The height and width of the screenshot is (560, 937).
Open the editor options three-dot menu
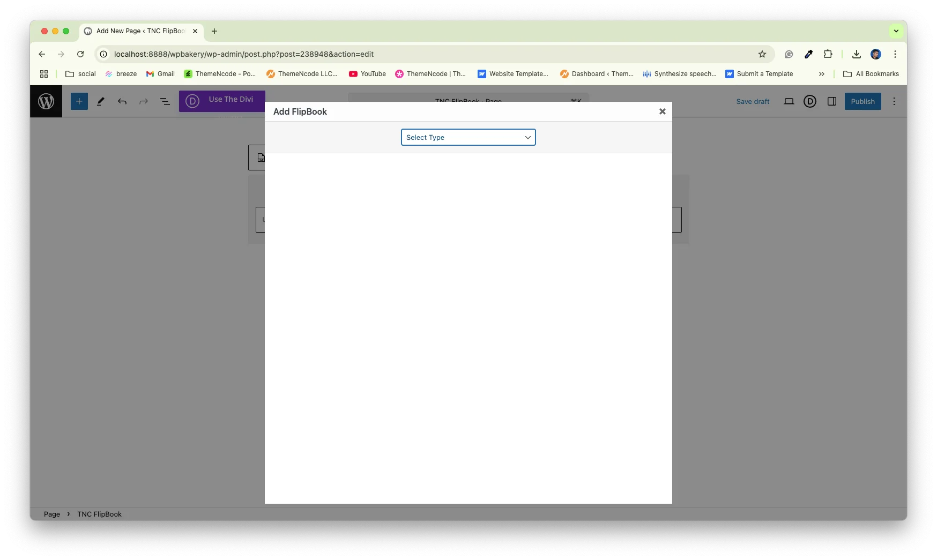coord(894,101)
